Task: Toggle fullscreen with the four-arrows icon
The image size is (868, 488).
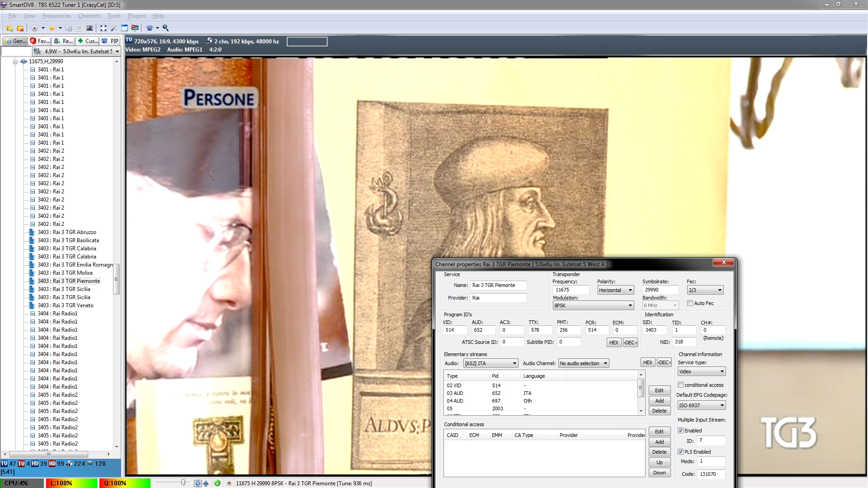Action: click(104, 28)
